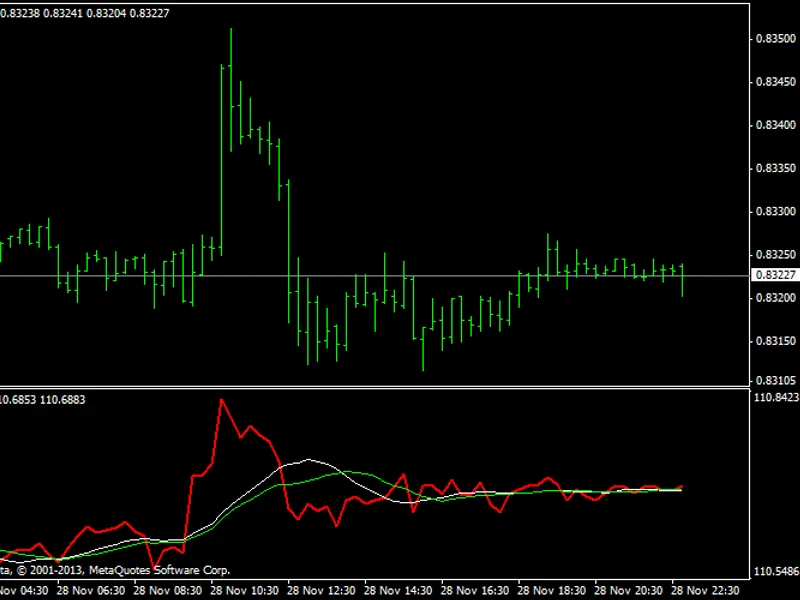The width and height of the screenshot is (800, 600).
Task: Click the 28 Nov 18:30 time label
Action: point(552,591)
